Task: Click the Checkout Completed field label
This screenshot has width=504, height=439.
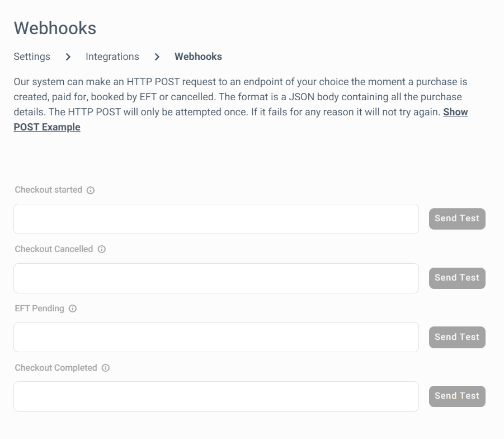Action: [56, 367]
